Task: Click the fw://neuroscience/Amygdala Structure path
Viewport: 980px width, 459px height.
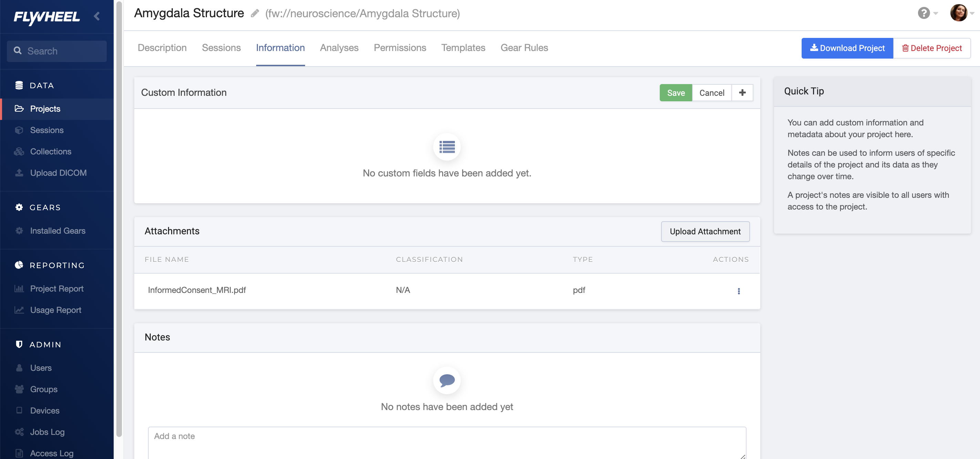Action: coord(362,14)
